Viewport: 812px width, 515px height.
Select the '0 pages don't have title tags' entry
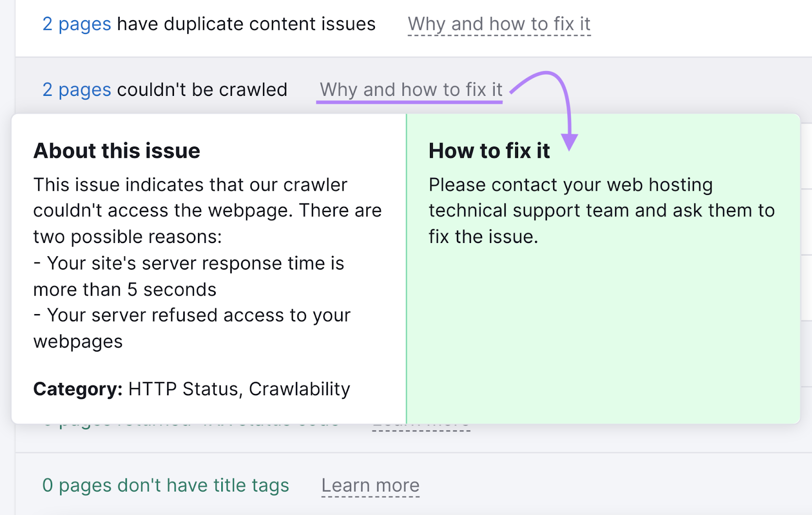click(166, 485)
